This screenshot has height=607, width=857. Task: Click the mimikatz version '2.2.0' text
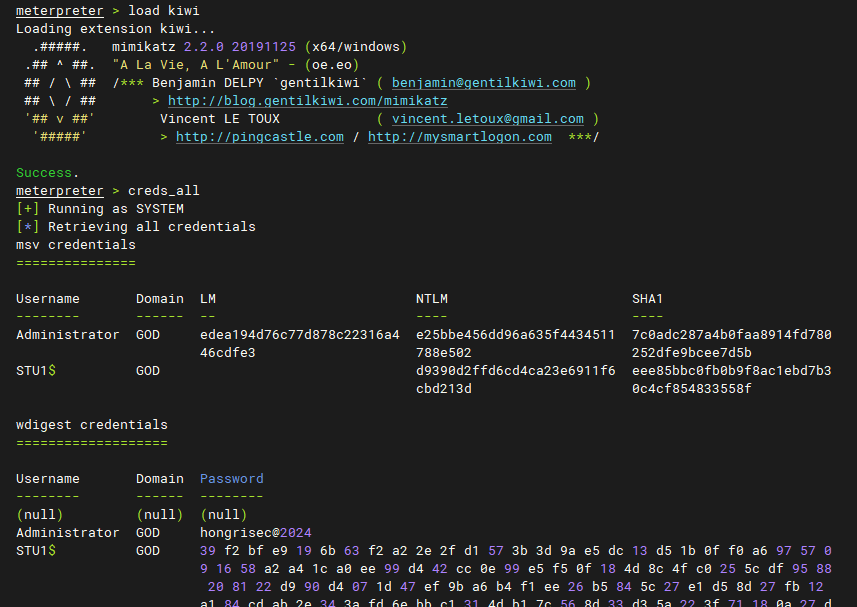click(203, 46)
